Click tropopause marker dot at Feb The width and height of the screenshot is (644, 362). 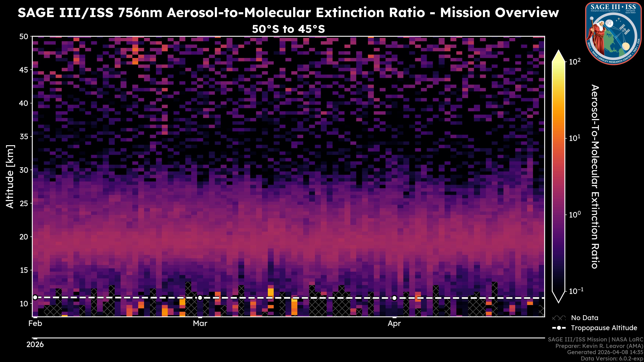pyautogui.click(x=35, y=297)
